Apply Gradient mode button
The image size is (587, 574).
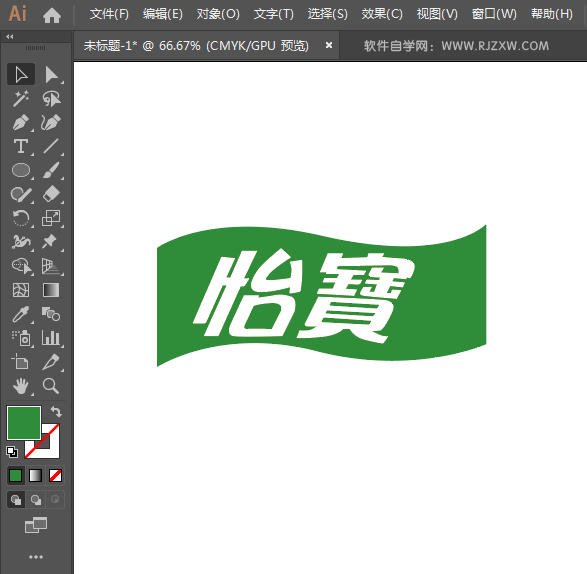pyautogui.click(x=35, y=476)
